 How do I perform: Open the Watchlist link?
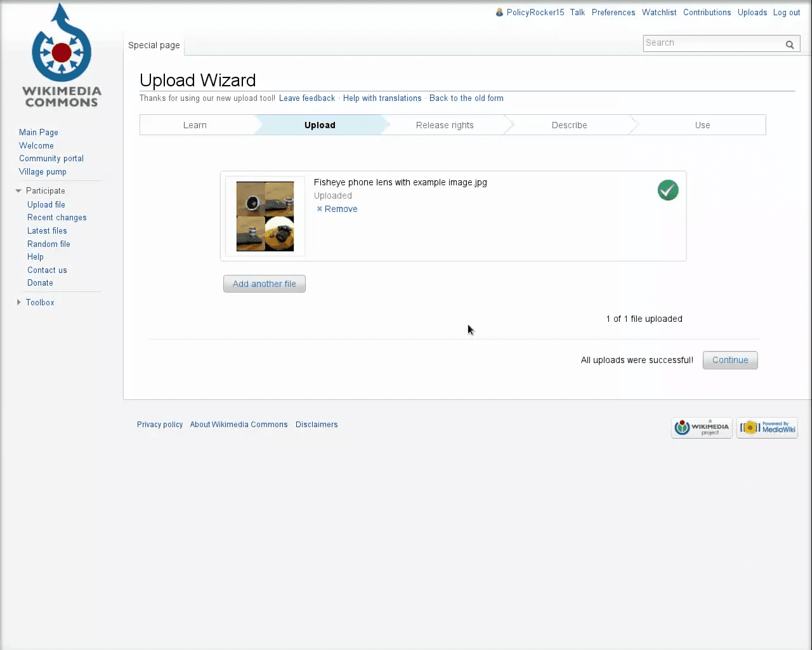pyautogui.click(x=659, y=12)
